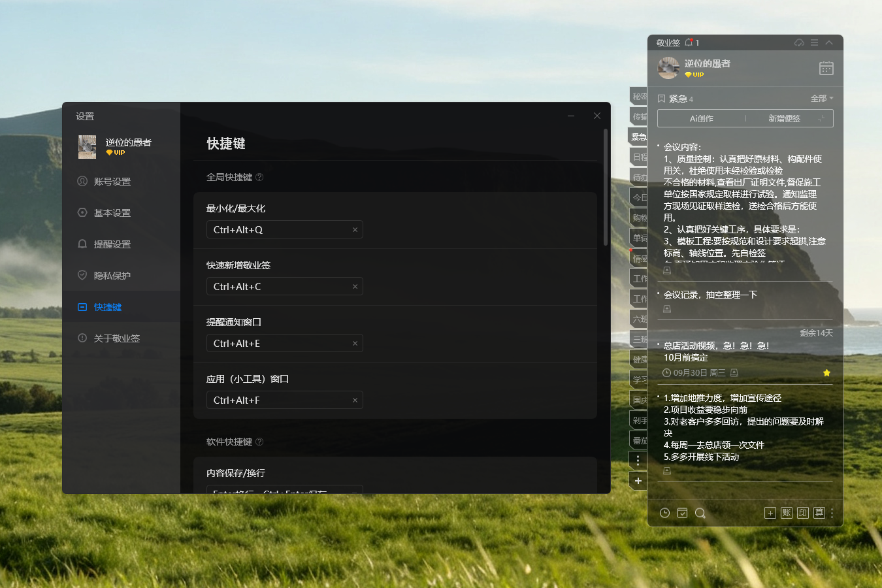The image size is (882, 588).
Task: Switch to the 国庆 category tab
Action: click(639, 400)
